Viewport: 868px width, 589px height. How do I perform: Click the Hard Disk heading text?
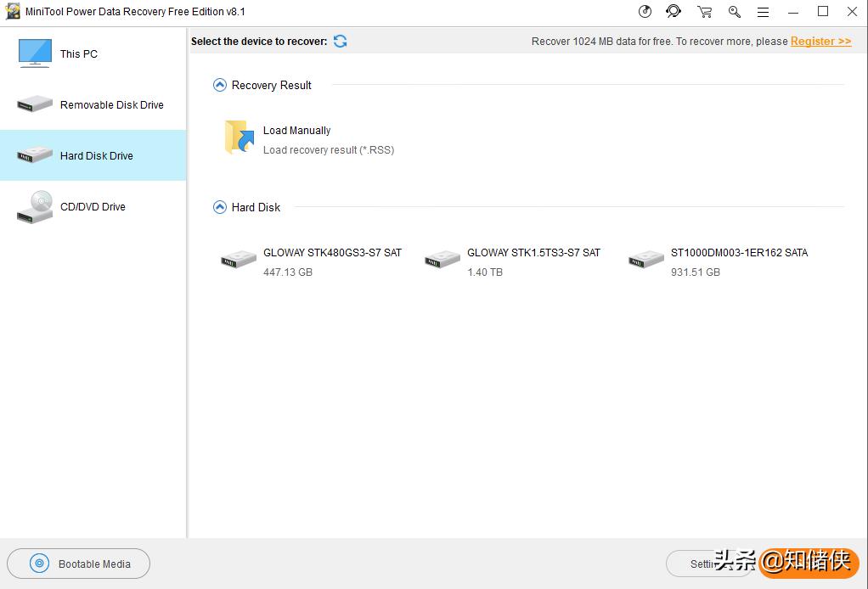pos(256,207)
